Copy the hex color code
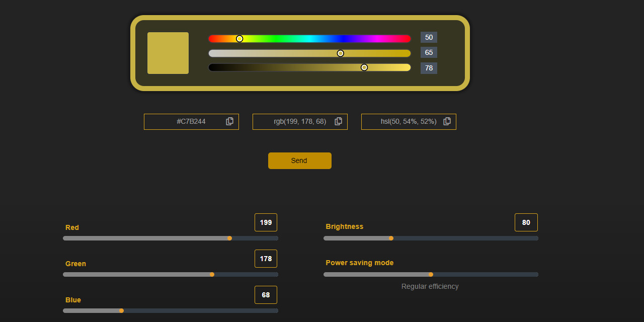The height and width of the screenshot is (322, 644). point(229,121)
